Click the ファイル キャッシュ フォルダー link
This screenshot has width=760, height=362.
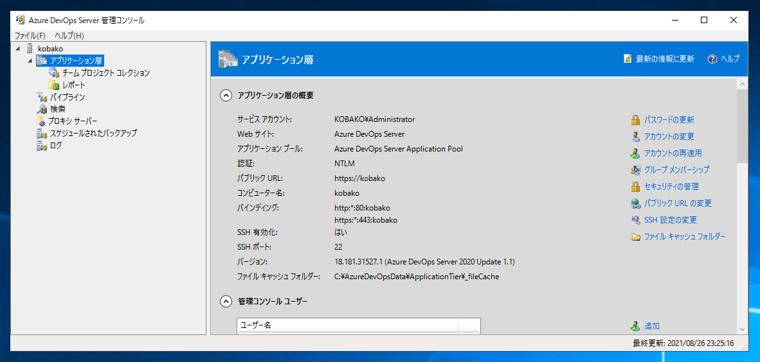684,237
